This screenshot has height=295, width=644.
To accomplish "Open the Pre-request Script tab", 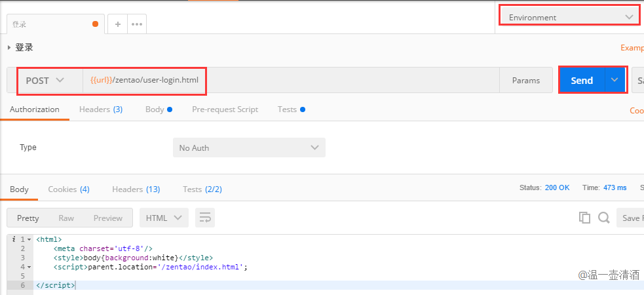I will (225, 109).
